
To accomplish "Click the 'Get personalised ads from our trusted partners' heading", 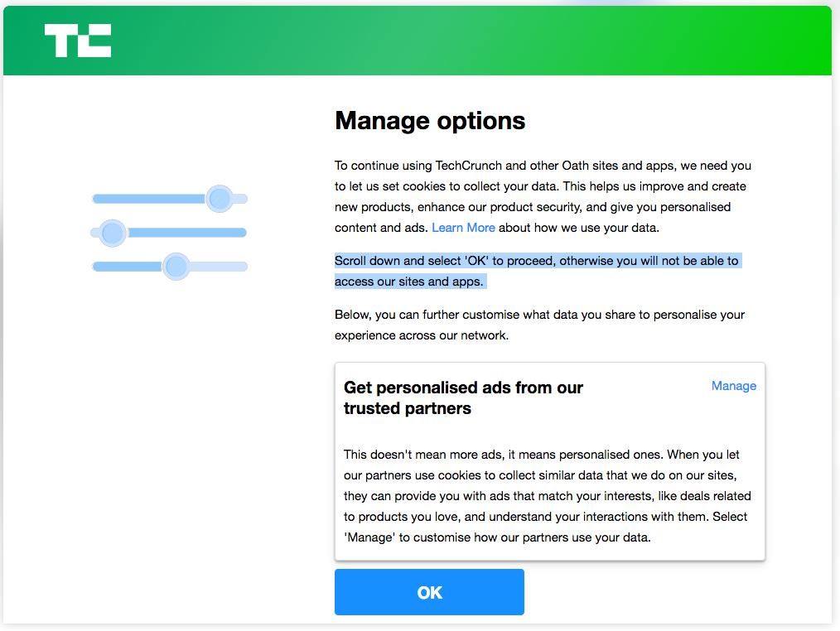I will [463, 397].
